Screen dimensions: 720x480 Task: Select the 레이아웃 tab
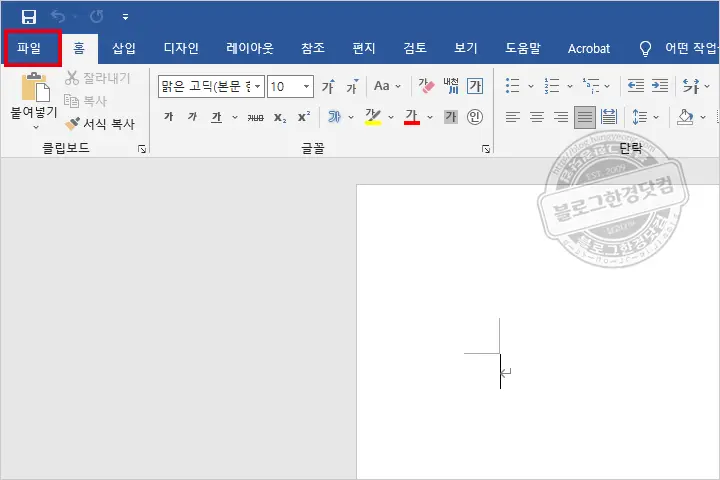[x=250, y=48]
